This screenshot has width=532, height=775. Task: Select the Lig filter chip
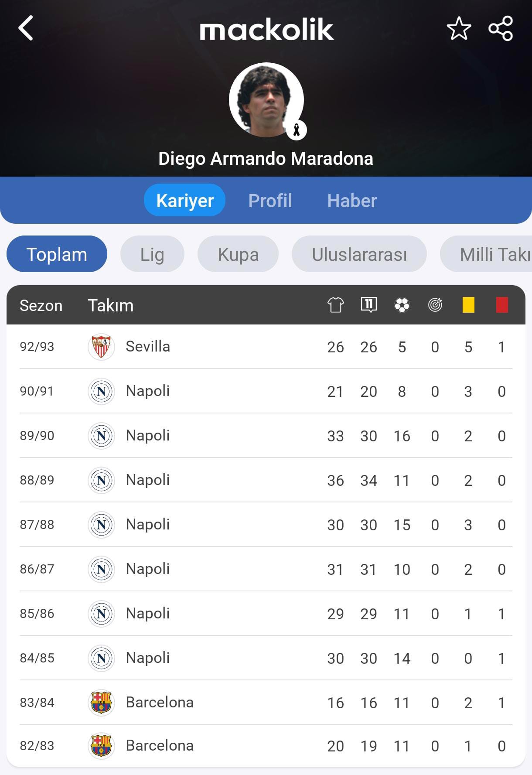point(152,254)
